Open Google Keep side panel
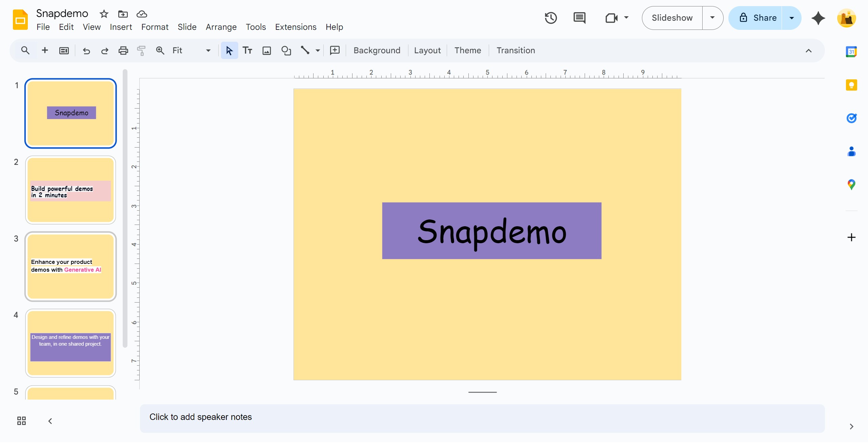This screenshot has height=443, width=868. click(x=851, y=85)
